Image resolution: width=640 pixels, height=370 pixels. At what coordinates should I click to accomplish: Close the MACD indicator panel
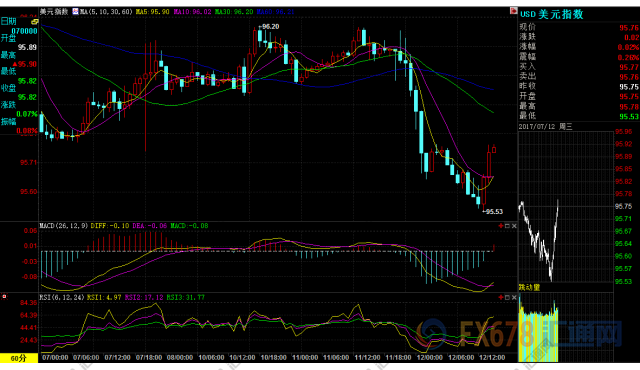coord(514,226)
